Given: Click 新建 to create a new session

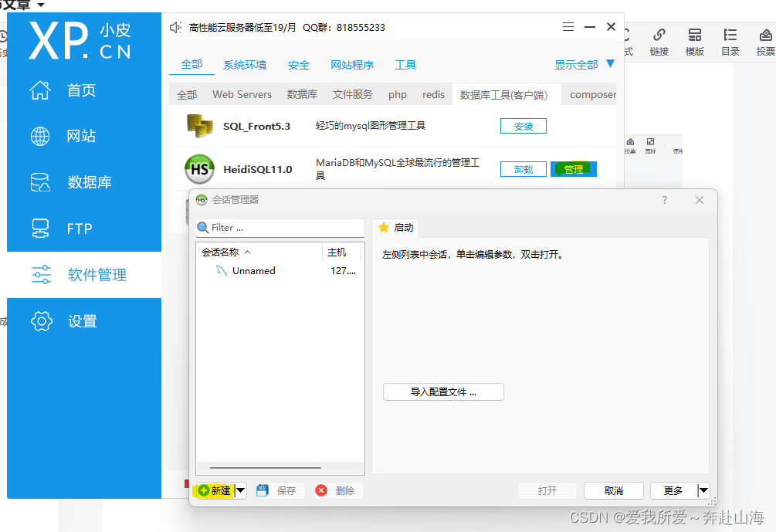Looking at the screenshot, I should pyautogui.click(x=215, y=490).
